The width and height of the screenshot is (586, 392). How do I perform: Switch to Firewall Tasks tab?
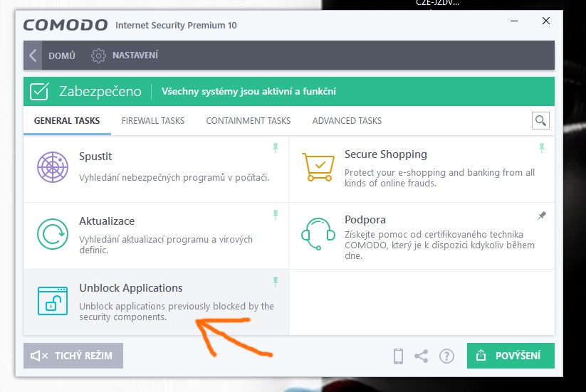[153, 120]
